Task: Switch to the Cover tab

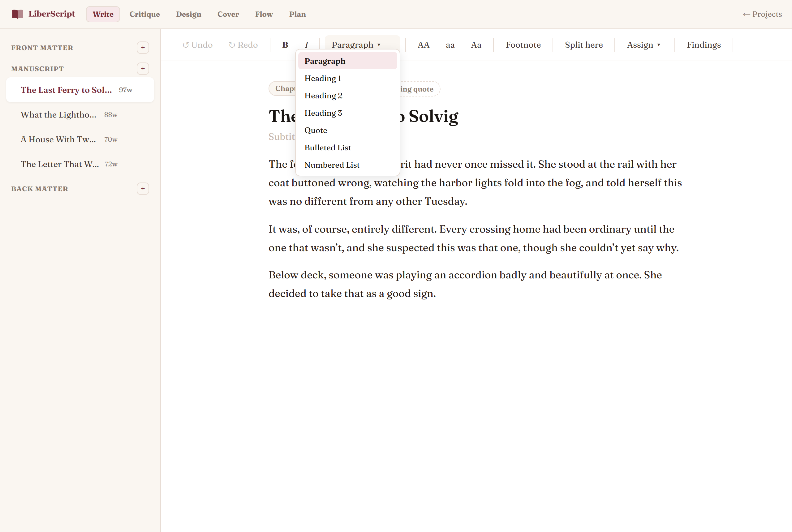Action: click(x=228, y=14)
